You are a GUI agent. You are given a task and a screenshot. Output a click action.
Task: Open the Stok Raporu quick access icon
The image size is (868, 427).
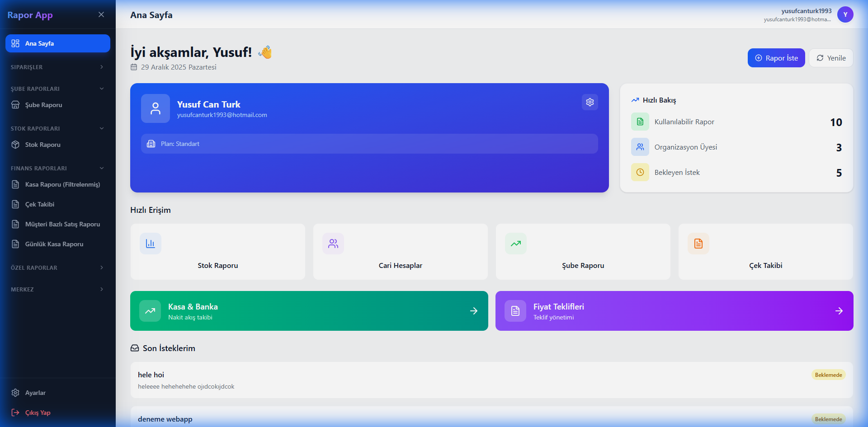[150, 243]
